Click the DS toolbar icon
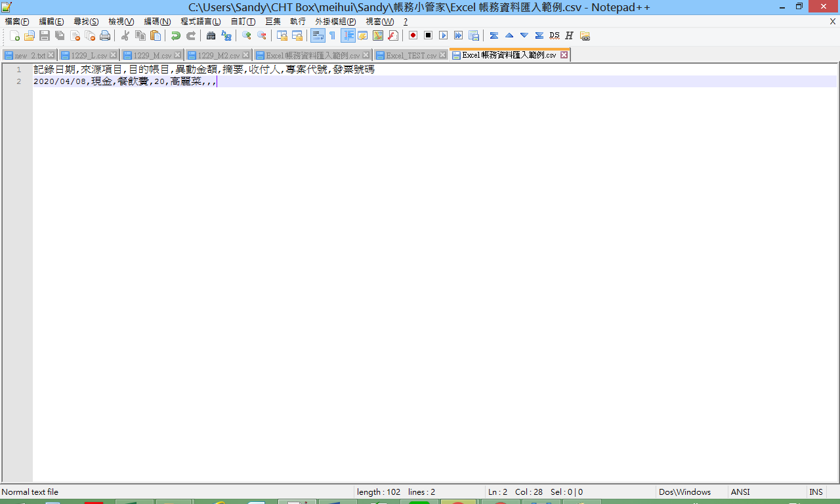 tap(555, 35)
